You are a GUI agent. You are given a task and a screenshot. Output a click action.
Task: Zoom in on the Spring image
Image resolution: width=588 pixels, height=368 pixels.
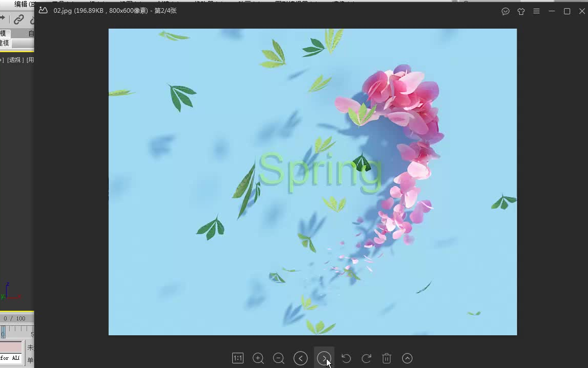click(258, 358)
